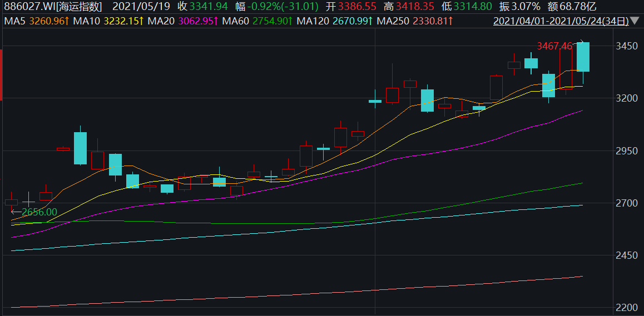
Task: Click the 2021/04/01-2021/05/24 date range link
Action: tap(561, 21)
